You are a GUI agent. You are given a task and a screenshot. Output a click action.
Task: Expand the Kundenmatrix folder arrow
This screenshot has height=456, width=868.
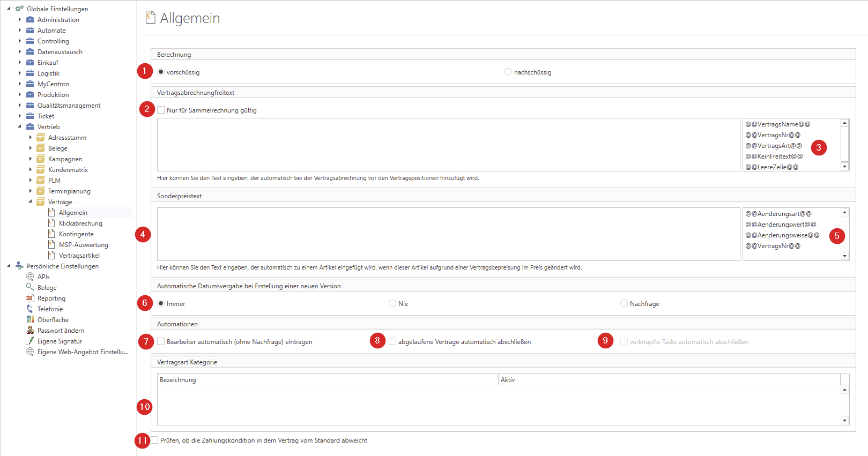pos(31,170)
